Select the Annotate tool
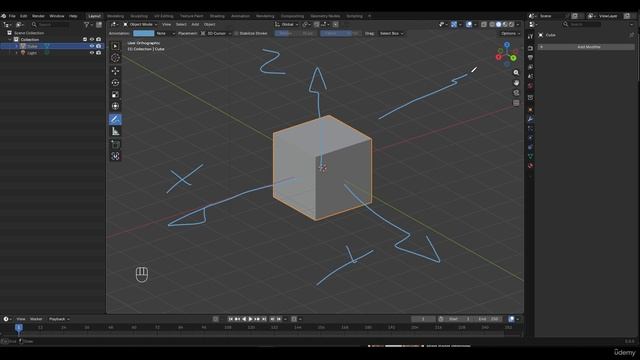The height and width of the screenshot is (360, 640). (115, 119)
